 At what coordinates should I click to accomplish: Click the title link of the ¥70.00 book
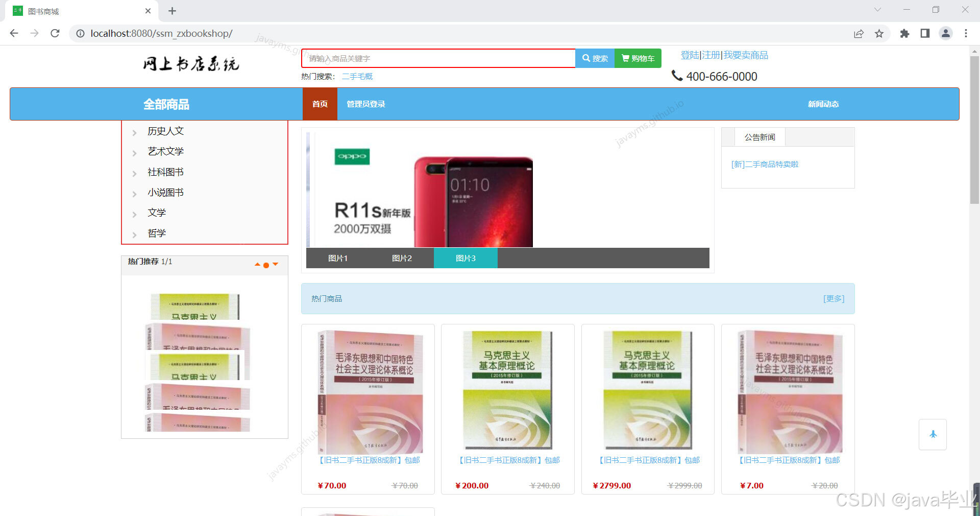[369, 460]
